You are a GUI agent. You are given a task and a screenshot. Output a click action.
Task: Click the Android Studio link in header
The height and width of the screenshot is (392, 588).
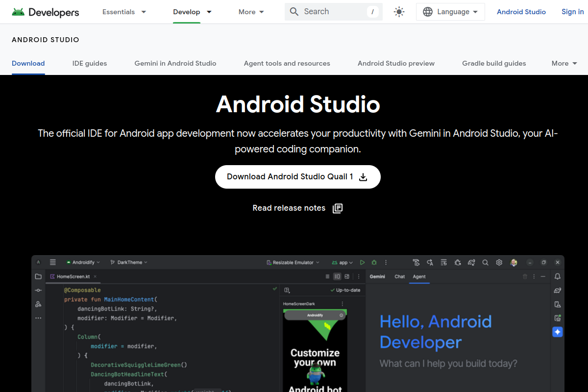coord(521,12)
